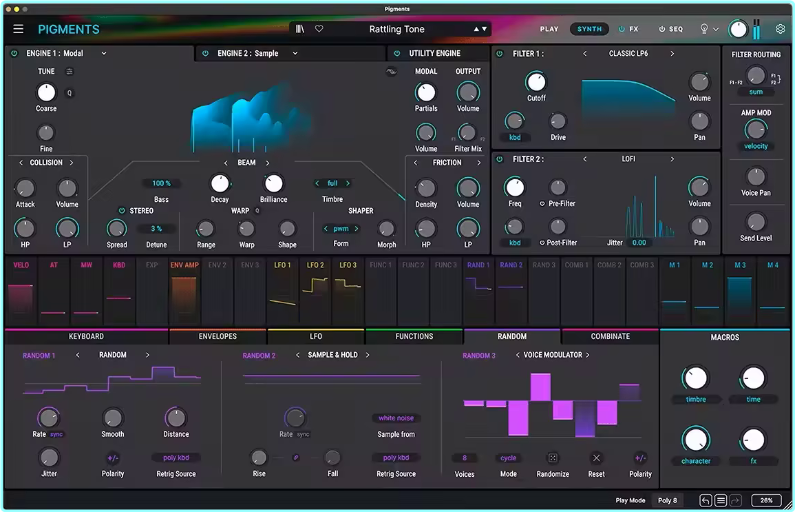Screen dimensions: 795x512
Task: Toggle Engine 1 power button
Action: coord(14,53)
